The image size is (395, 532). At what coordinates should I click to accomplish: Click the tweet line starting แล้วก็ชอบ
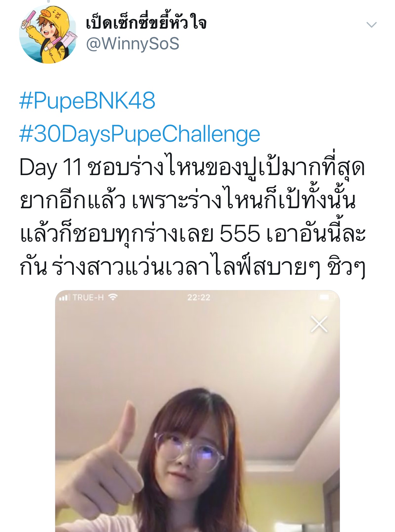(x=192, y=234)
